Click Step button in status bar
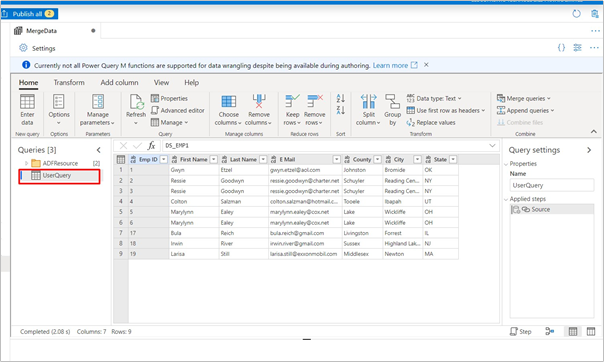Viewport: 604px width, 362px height. tap(520, 332)
